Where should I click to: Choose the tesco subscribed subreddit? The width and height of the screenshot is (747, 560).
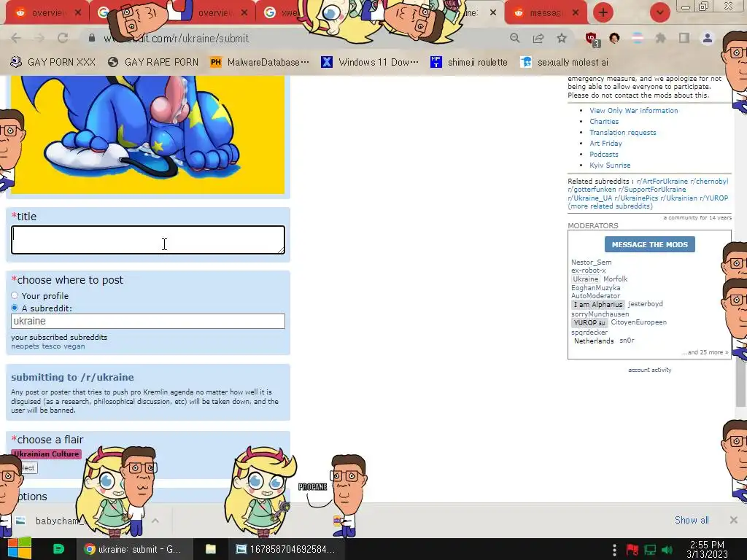(x=51, y=346)
